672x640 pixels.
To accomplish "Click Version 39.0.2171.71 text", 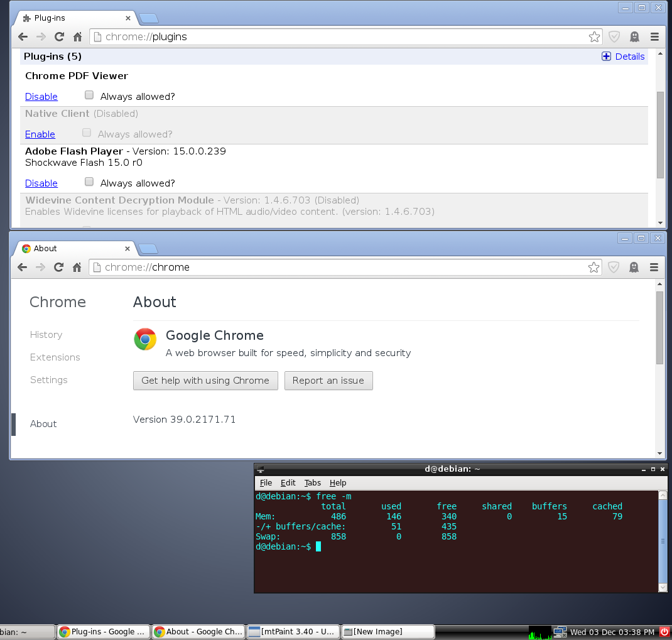I will [184, 420].
